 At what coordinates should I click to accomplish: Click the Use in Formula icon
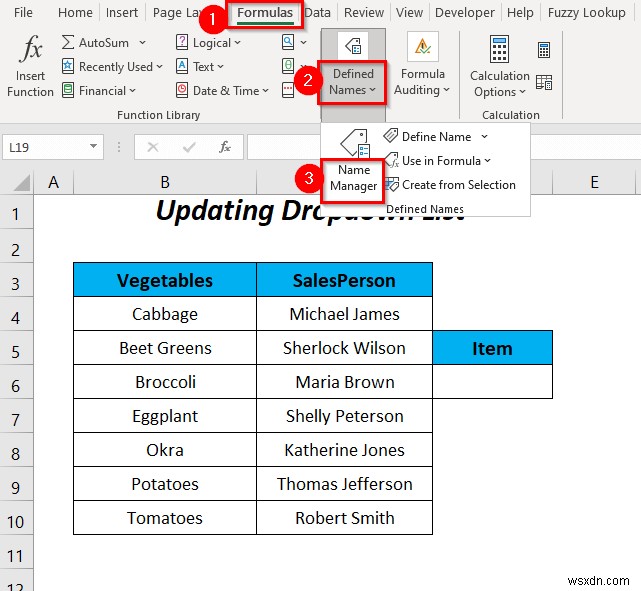coord(391,160)
